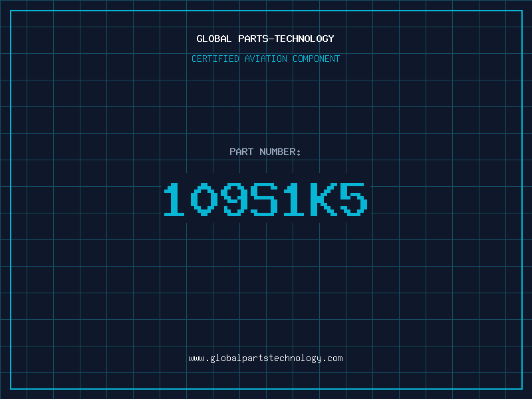Click the word NUMBER: in the label

(280, 152)
